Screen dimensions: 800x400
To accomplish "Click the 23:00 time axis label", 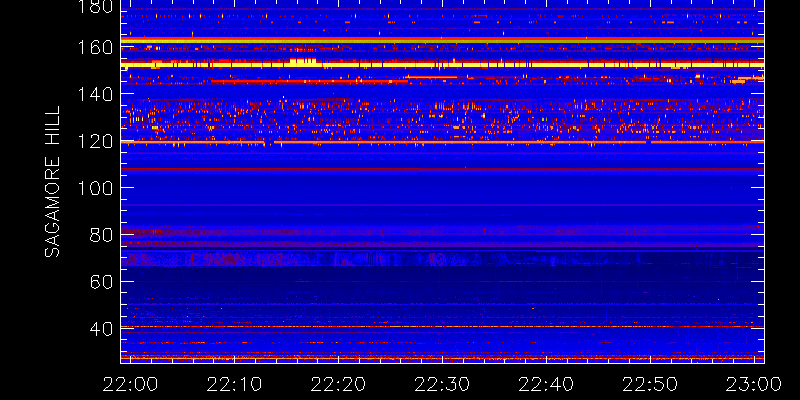I will point(755,384).
